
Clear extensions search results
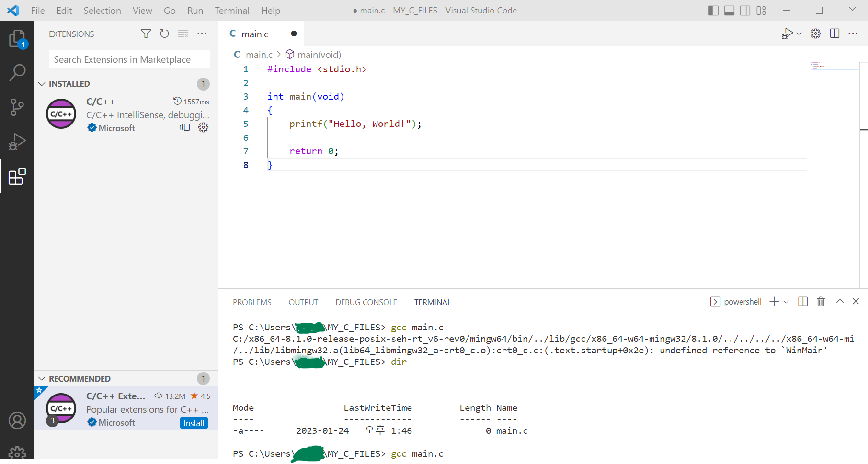click(183, 34)
